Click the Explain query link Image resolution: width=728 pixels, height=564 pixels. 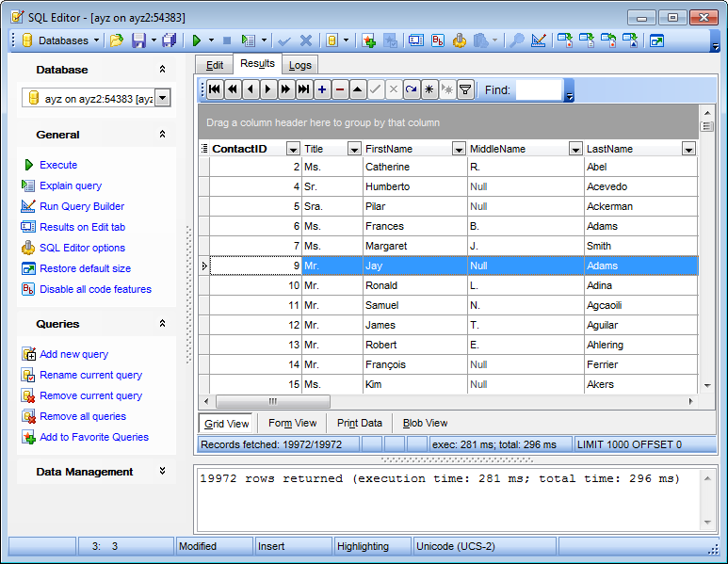[71, 185]
